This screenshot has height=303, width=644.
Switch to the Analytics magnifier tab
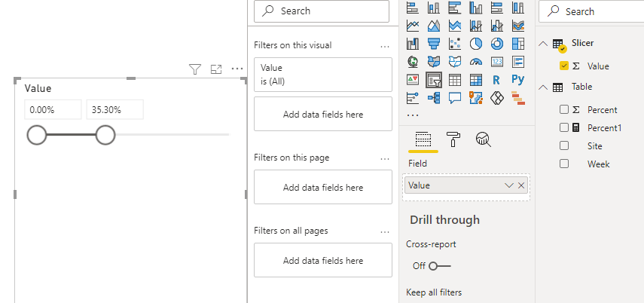(484, 139)
